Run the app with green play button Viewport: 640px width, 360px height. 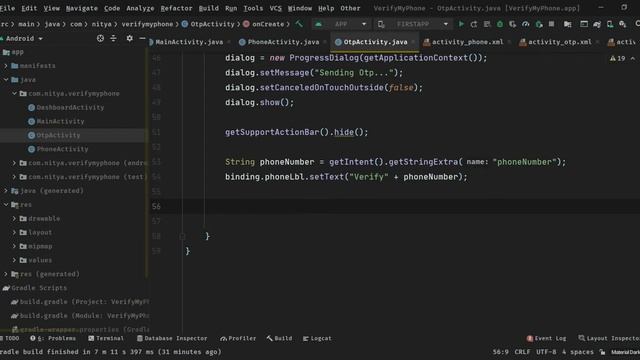pos(461,24)
